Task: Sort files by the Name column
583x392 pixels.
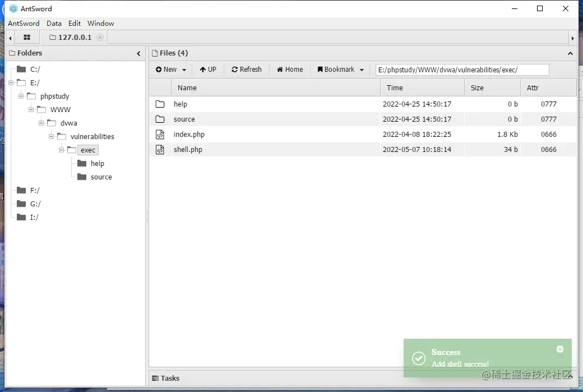Action: [275, 88]
